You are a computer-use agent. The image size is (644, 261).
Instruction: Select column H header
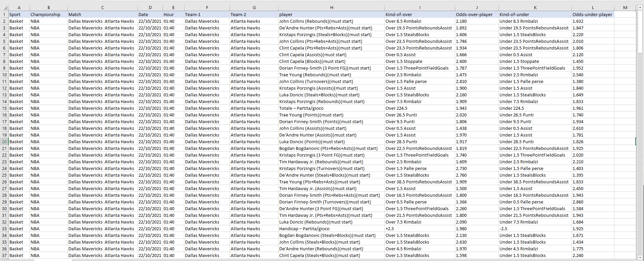331,7
